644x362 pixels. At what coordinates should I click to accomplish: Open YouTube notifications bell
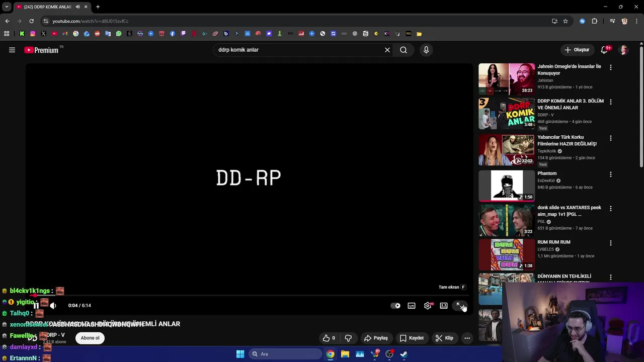605,50
